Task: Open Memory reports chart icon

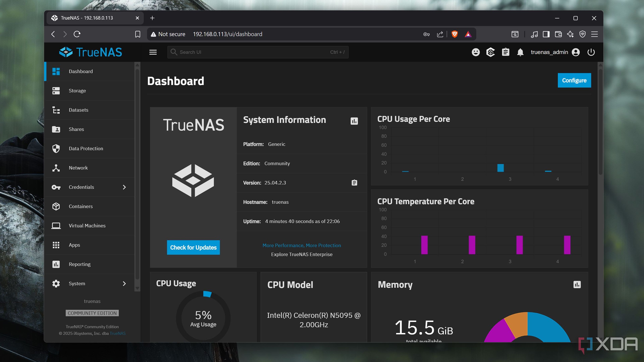Action: 577,285
